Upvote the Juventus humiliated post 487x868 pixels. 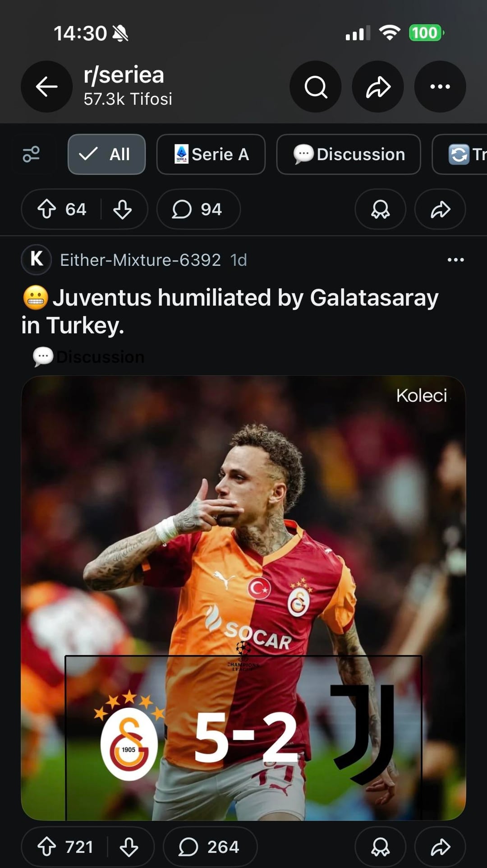tap(47, 847)
